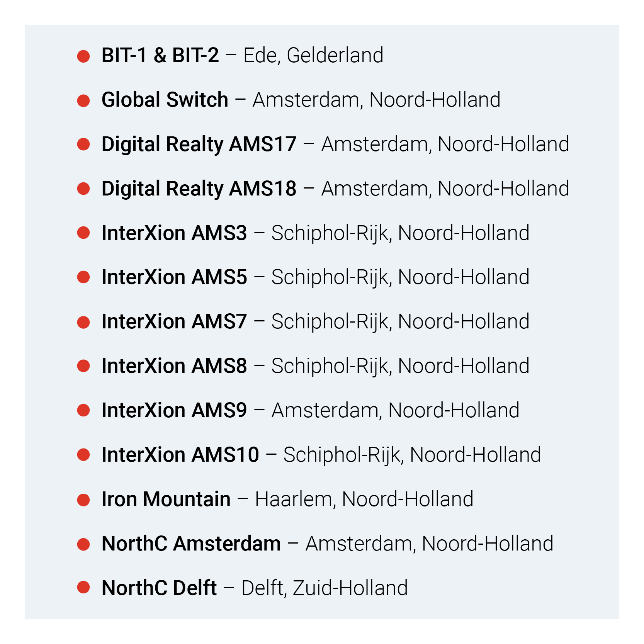Click the Iron Mountain bold label

click(x=166, y=499)
